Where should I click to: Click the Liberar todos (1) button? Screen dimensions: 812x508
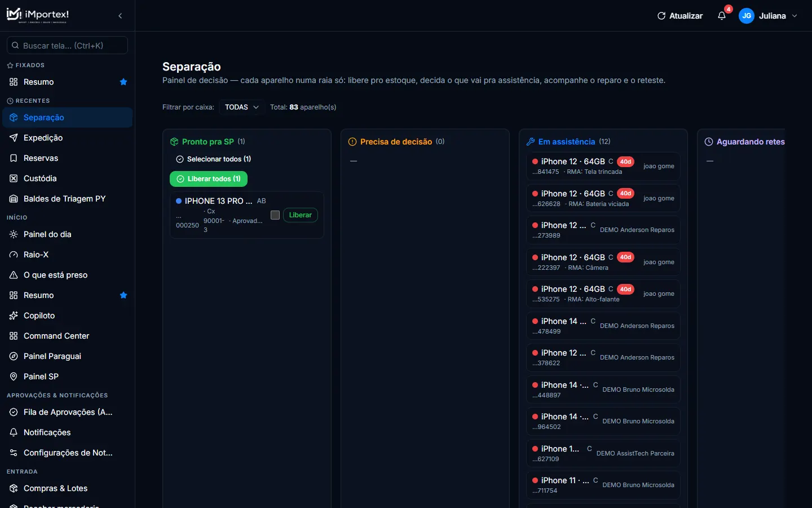(x=209, y=179)
